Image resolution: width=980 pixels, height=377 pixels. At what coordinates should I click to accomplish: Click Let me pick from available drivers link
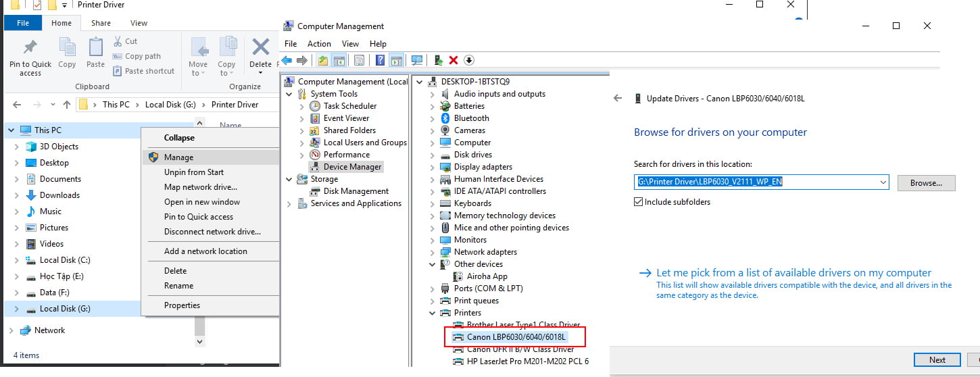[x=793, y=273]
